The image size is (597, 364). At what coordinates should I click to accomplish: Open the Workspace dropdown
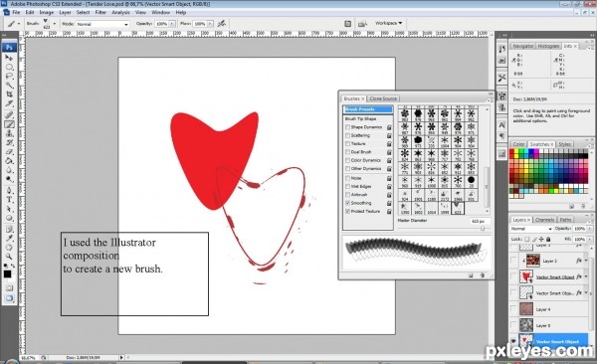tap(388, 23)
